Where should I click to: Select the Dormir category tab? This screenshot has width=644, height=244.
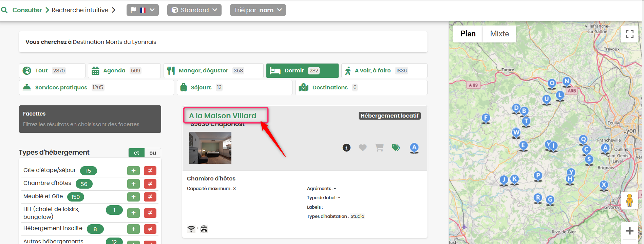pos(302,71)
